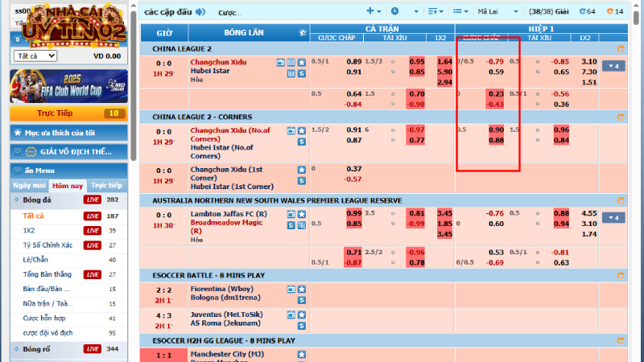Click the orange refresh counter showing 14
644x362 pixels.
[x=615, y=11]
